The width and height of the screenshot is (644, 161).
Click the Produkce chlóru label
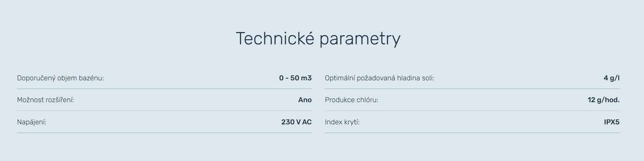[x=351, y=100]
